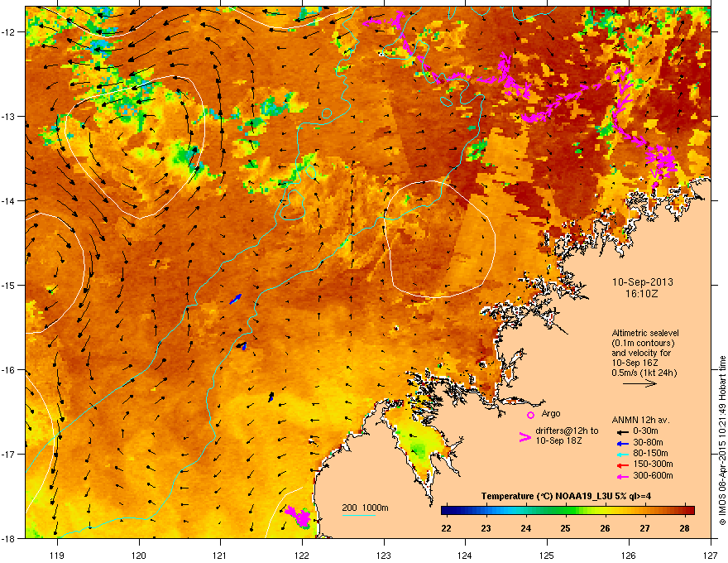Click the '30-80m' depth label
728x563 pixels.
(x=648, y=443)
